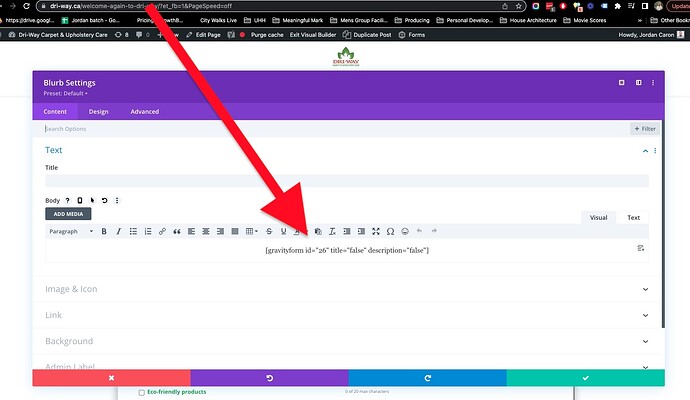690x400 pixels.
Task: Snap Blurb Settings modal to sidebar
Action: 639,83
